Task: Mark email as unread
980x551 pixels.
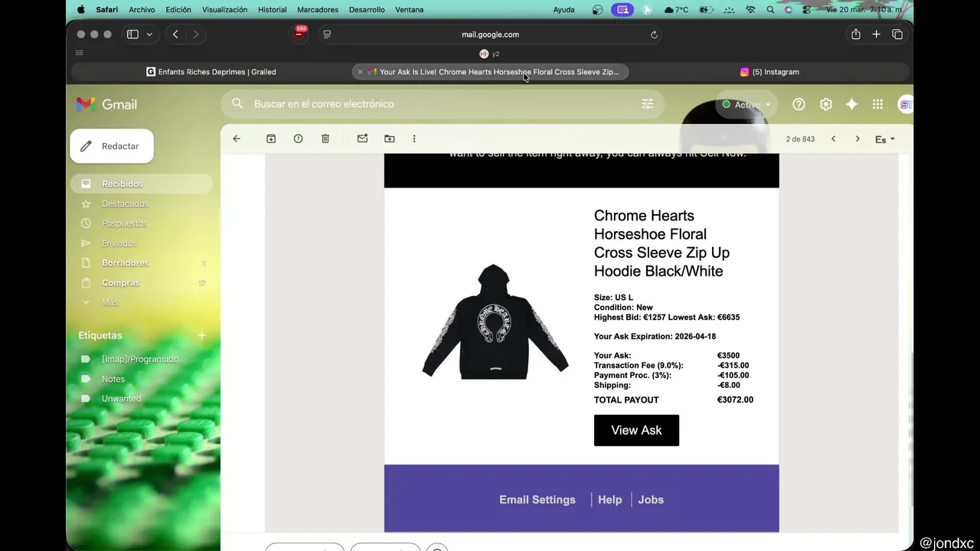Action: [x=362, y=139]
